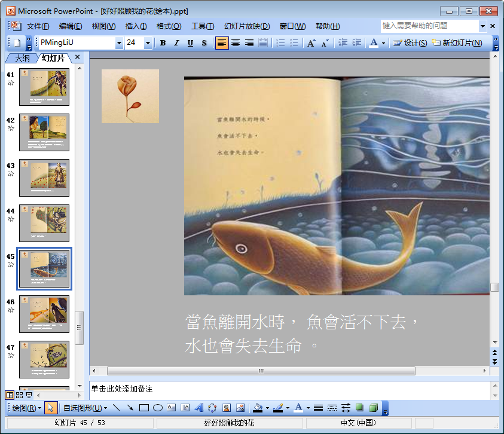
Task: Apply distributed text alignment
Action: pyautogui.click(x=263, y=43)
